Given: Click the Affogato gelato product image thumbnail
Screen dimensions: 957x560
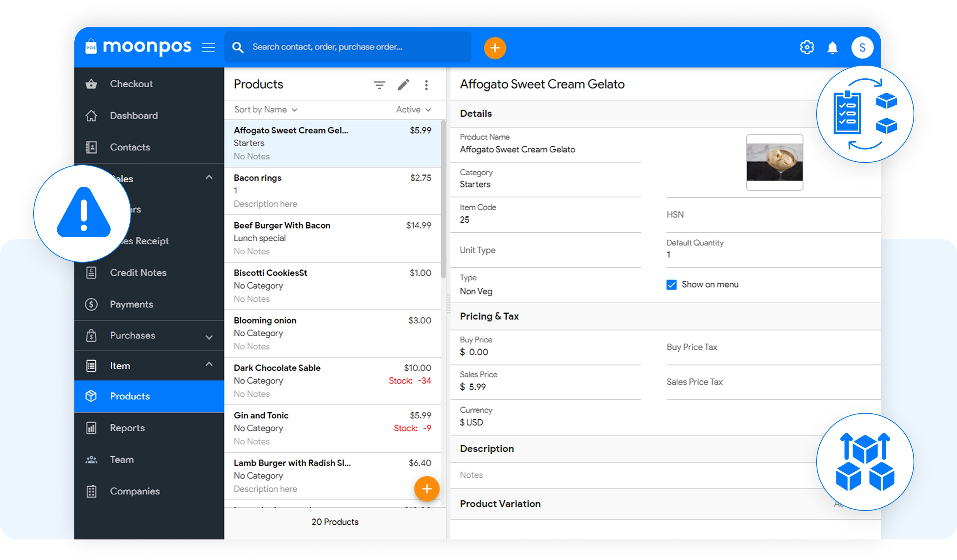Looking at the screenshot, I should pos(774,162).
